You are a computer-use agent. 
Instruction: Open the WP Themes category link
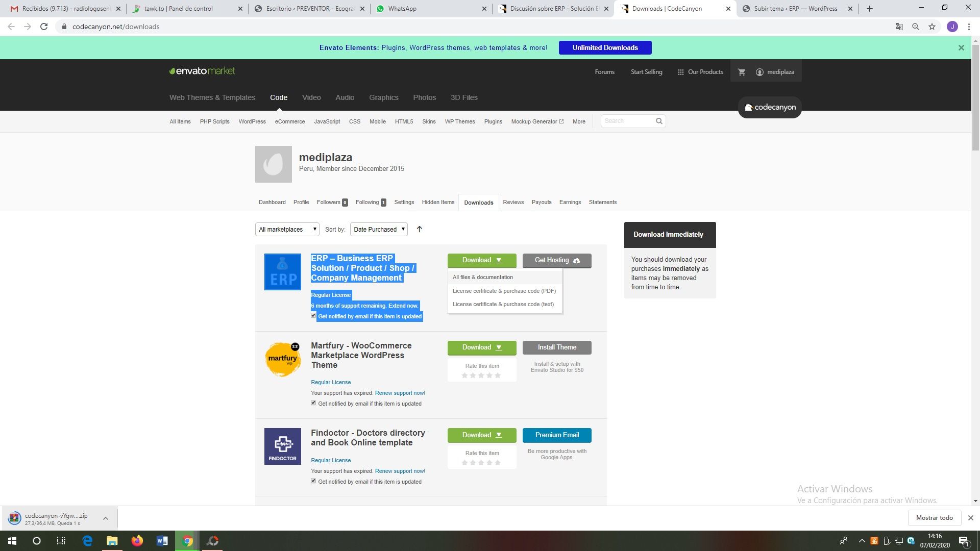pos(460,121)
